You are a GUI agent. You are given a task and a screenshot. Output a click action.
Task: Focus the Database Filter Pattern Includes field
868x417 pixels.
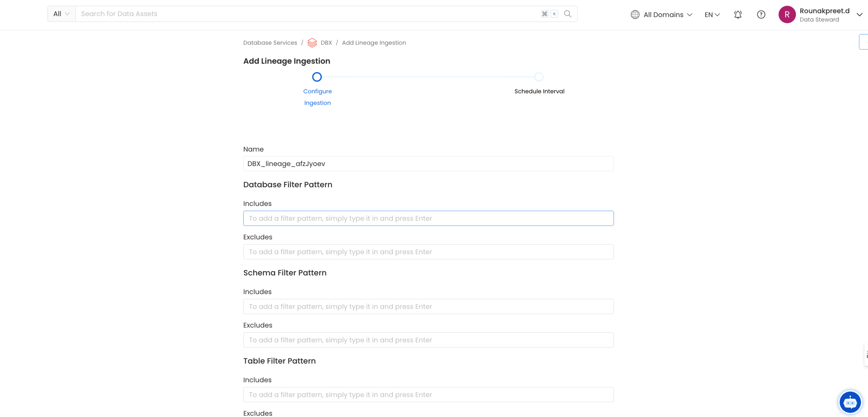[x=428, y=218]
